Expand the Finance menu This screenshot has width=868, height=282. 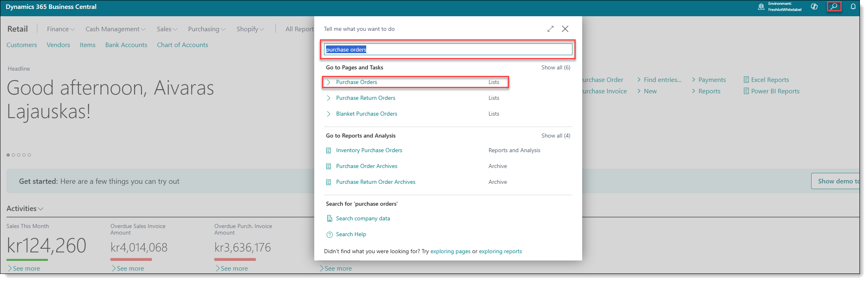click(61, 29)
